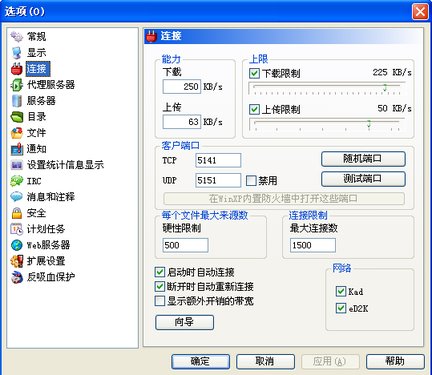Click the 上传 capacity KB/s field

(x=182, y=122)
